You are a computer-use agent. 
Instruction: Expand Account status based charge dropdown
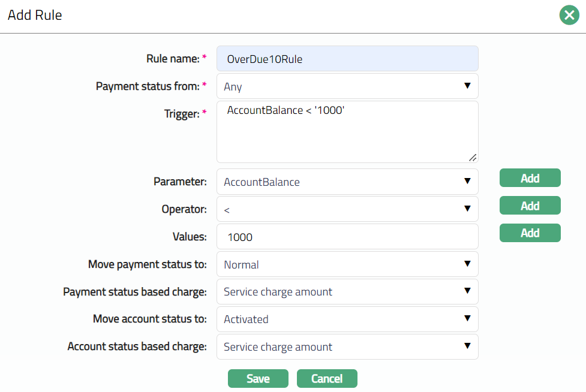[347, 347]
